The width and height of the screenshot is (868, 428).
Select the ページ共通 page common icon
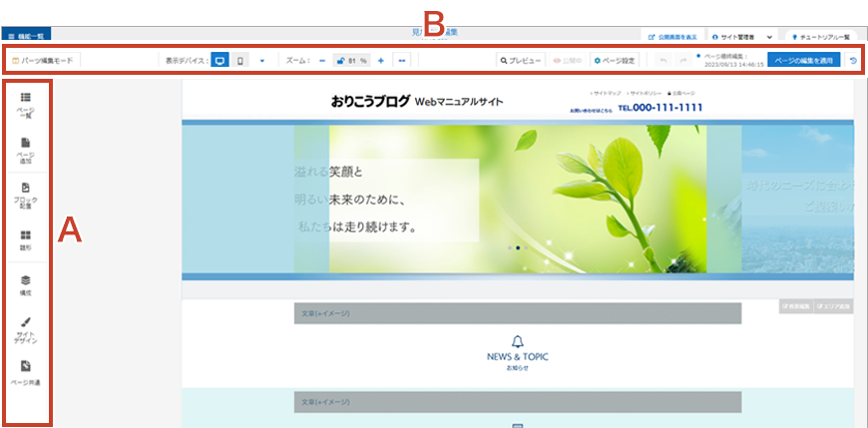click(x=26, y=371)
